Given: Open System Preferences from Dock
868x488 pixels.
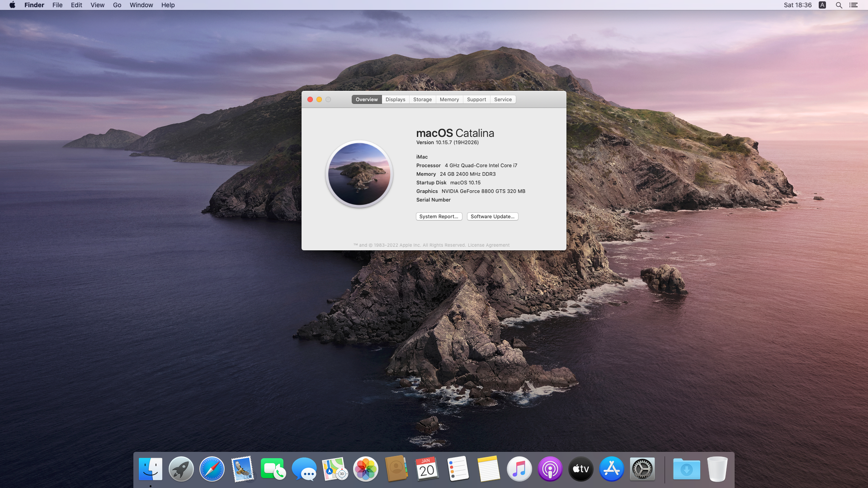Looking at the screenshot, I should [x=643, y=469].
